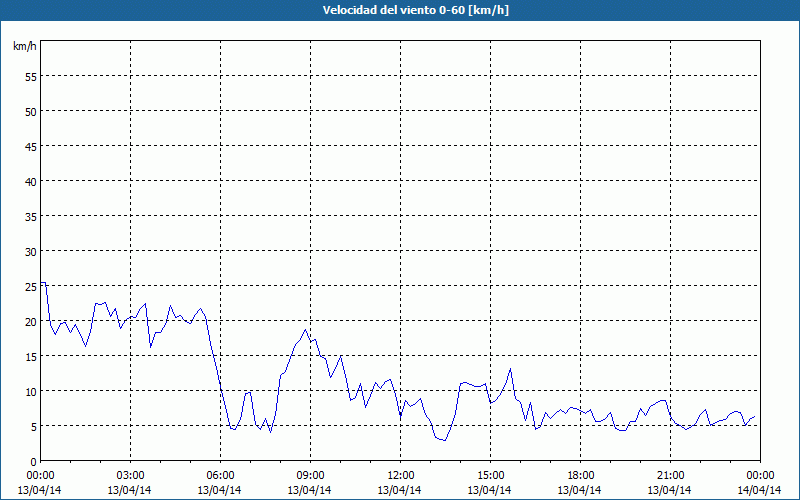The height and width of the screenshot is (500, 800).
Task: Click the 09:00 time axis label
Action: coord(310,476)
